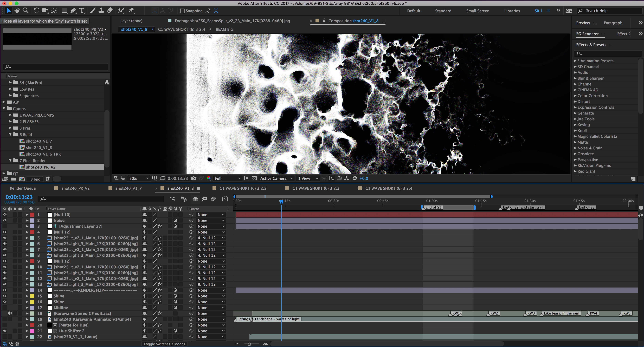Screen dimensions: 644x347
Task: Expand the 1 WAVE PRECOMPS folder
Action: pyautogui.click(x=10, y=115)
